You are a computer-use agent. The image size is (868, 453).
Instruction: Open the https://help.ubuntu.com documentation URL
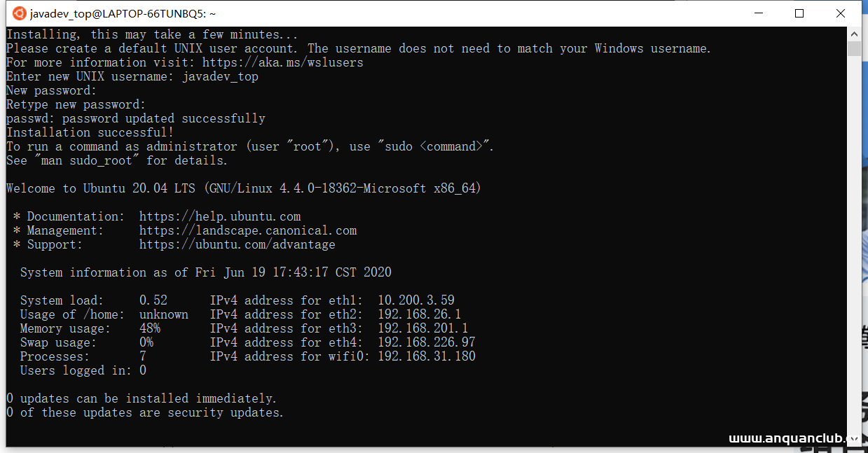(220, 216)
